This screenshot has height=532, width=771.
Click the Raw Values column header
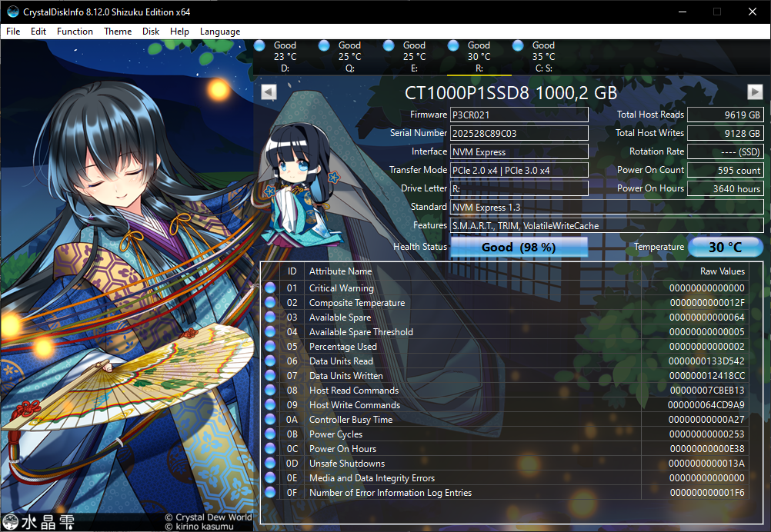(x=723, y=271)
